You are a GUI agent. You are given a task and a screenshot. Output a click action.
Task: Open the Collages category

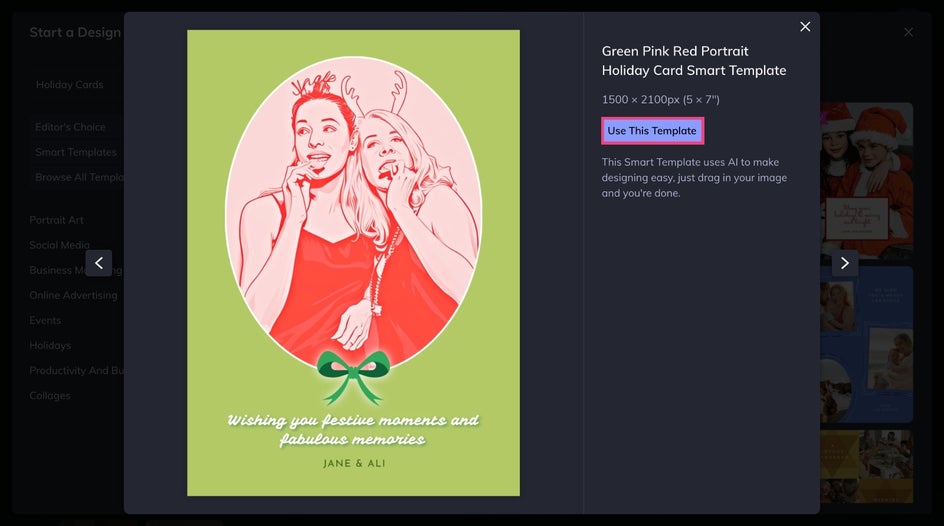(x=49, y=395)
